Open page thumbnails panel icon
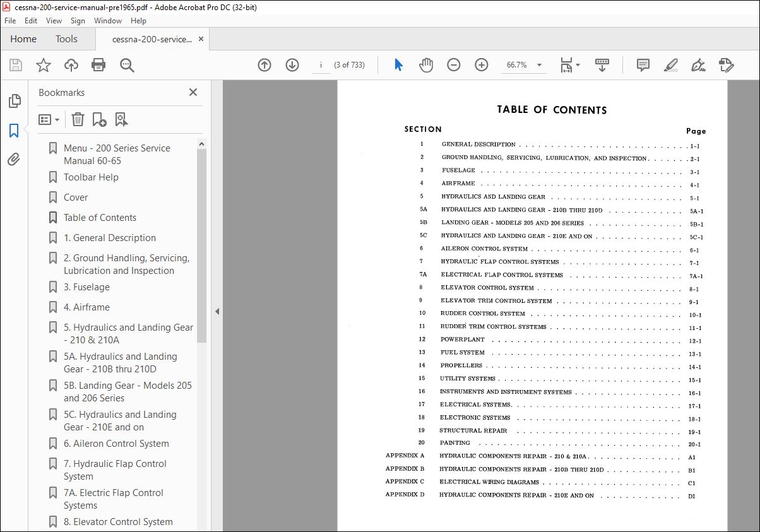 pos(14,101)
